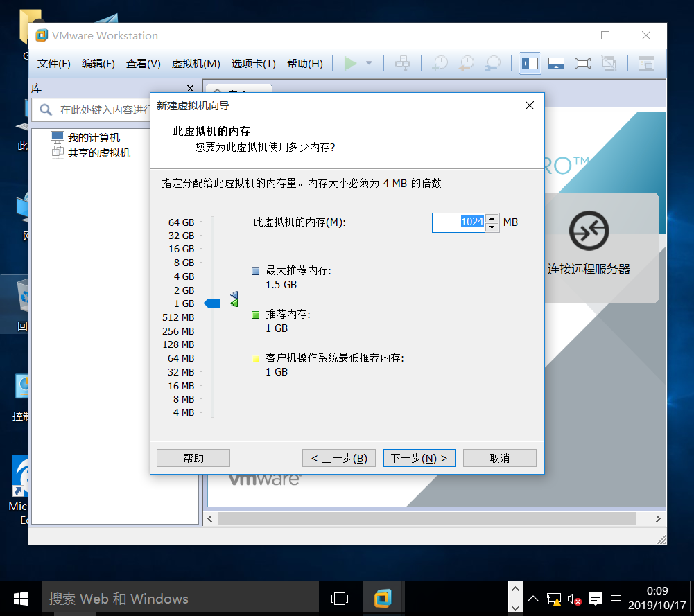Click the 上一步(B) back button
The image size is (694, 616).
point(339,458)
